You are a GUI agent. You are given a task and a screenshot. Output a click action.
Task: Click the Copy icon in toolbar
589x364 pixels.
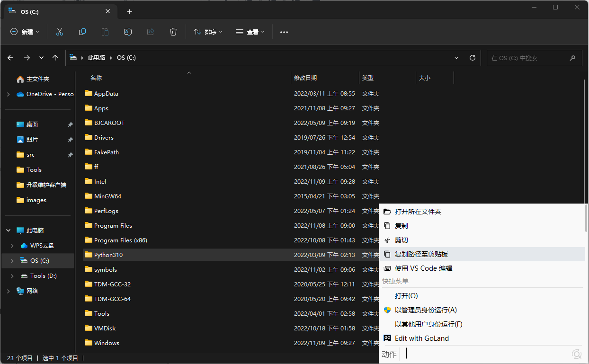(82, 32)
